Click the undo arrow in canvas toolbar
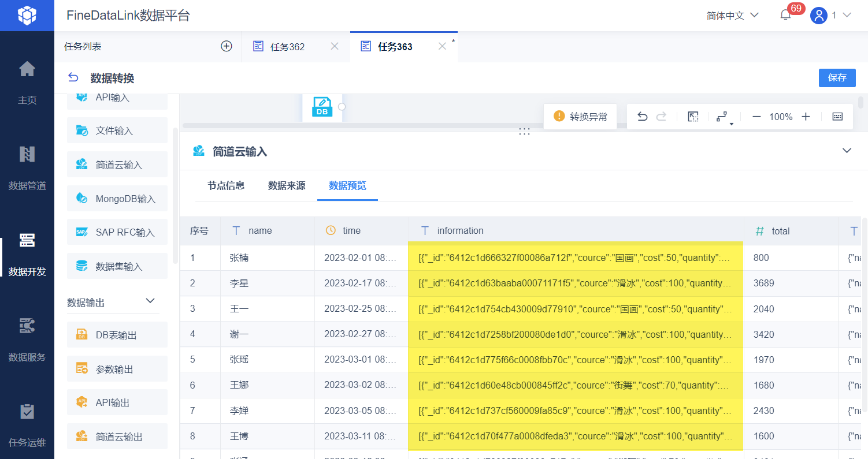This screenshot has height=459, width=868. click(642, 117)
